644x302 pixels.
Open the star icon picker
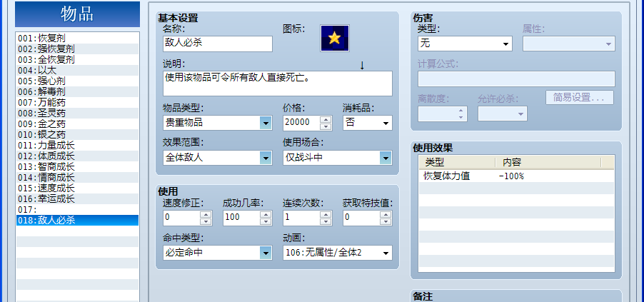pos(335,39)
